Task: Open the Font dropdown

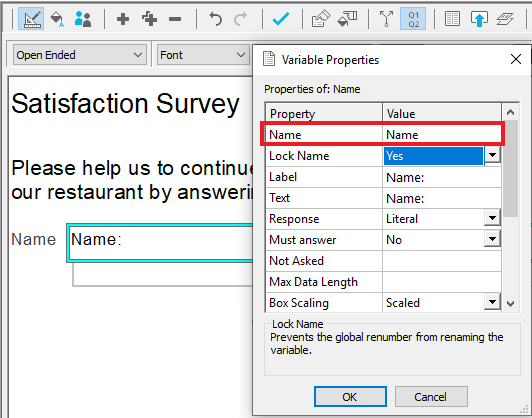Action: pyautogui.click(x=203, y=55)
